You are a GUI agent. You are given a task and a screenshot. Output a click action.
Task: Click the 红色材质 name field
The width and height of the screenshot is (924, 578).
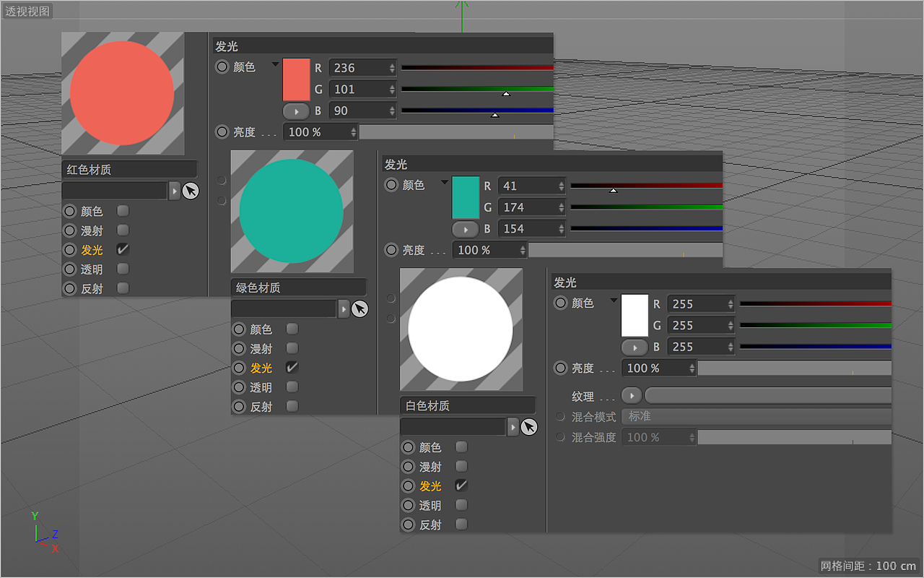click(x=129, y=170)
